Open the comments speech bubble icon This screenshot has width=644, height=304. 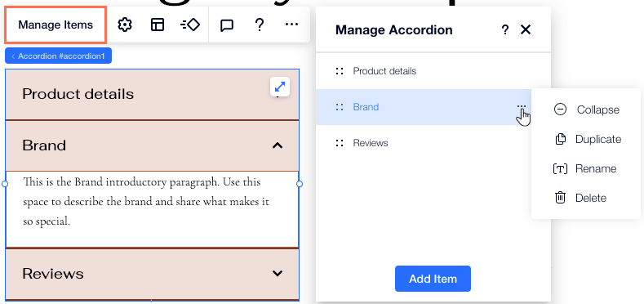(x=227, y=25)
